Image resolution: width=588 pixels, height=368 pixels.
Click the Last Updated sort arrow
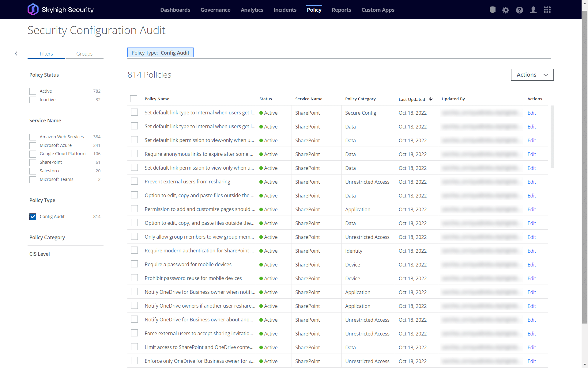(x=431, y=99)
